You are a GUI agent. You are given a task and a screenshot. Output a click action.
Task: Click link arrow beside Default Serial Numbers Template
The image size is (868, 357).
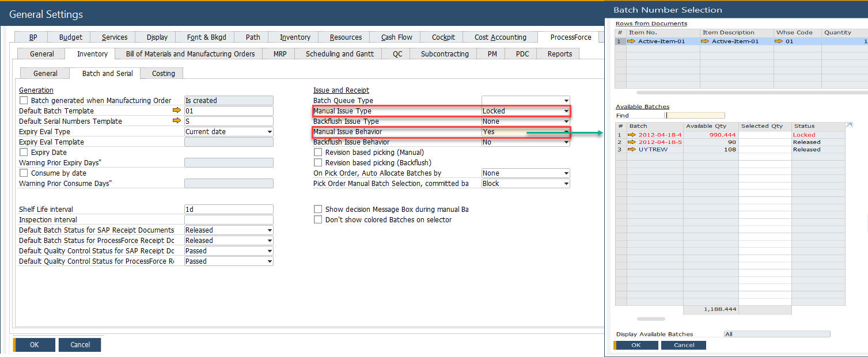(x=177, y=121)
